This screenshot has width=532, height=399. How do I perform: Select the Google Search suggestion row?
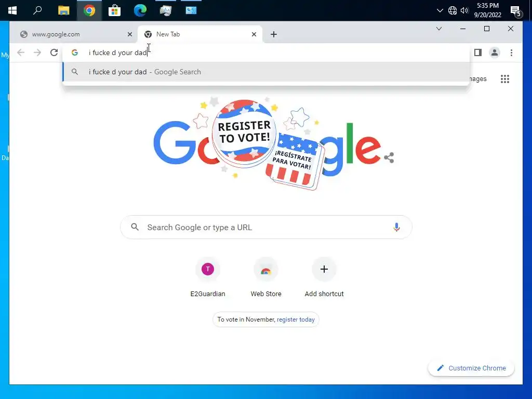click(x=266, y=72)
